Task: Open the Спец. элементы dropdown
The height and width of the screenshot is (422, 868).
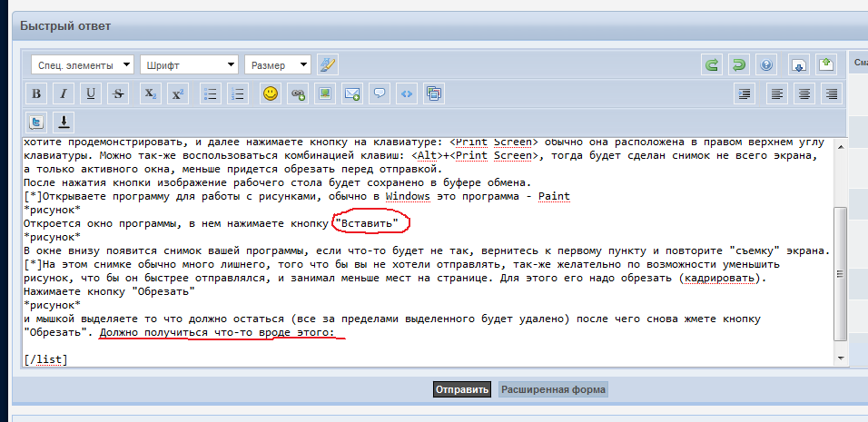Action: pyautogui.click(x=82, y=65)
